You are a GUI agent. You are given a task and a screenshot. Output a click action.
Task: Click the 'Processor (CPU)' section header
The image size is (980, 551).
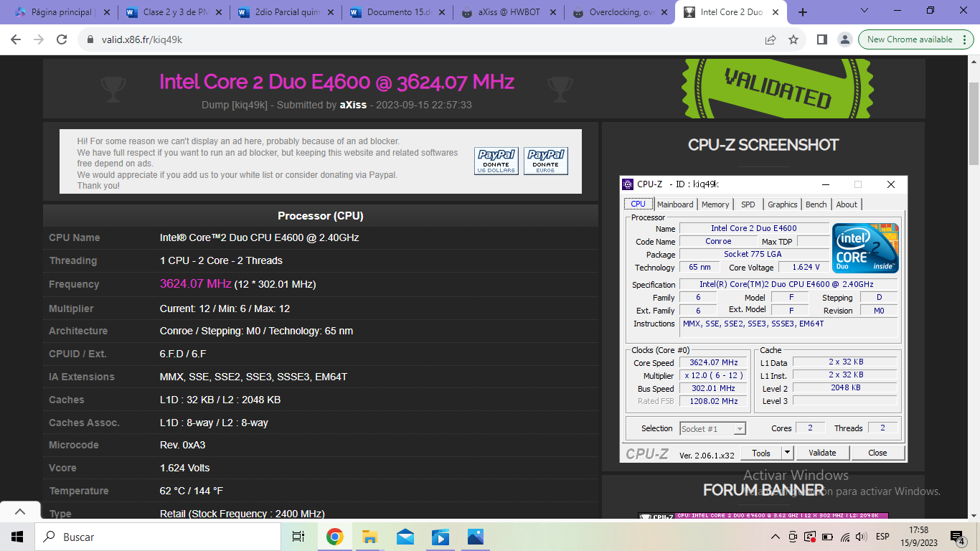321,216
